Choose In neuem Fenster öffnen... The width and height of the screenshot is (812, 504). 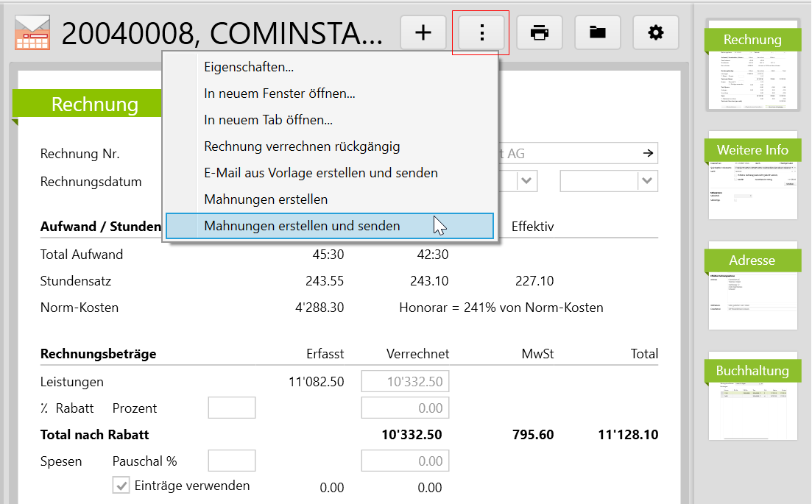[x=280, y=93]
